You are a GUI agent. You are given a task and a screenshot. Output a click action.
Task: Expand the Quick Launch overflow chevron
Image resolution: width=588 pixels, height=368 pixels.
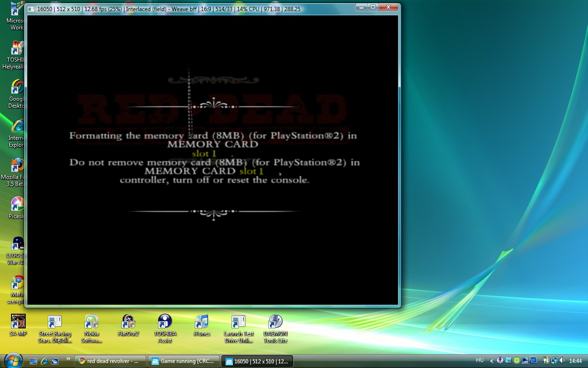pos(68,359)
